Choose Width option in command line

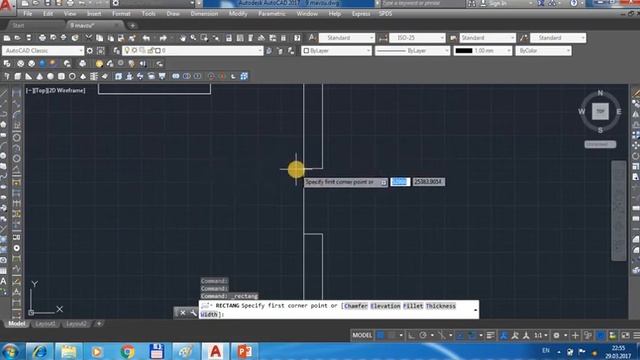209,315
